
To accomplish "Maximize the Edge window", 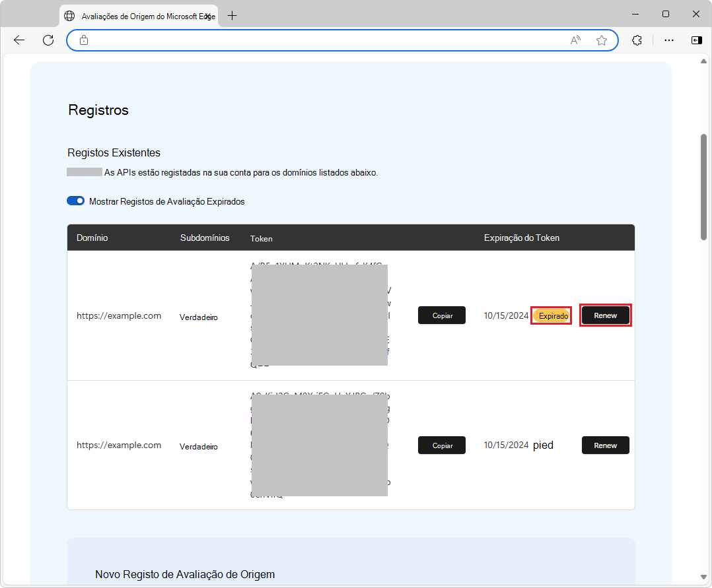I will [x=666, y=14].
